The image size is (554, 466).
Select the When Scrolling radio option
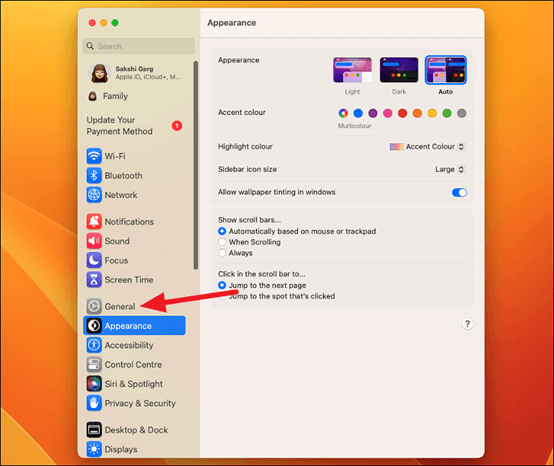222,242
